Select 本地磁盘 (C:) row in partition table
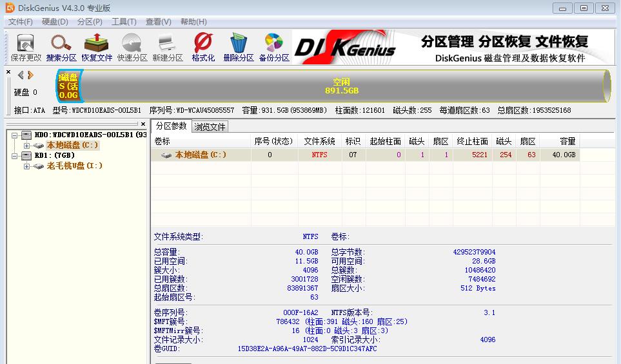Image resolution: width=621 pixels, height=364 pixels. [365, 155]
